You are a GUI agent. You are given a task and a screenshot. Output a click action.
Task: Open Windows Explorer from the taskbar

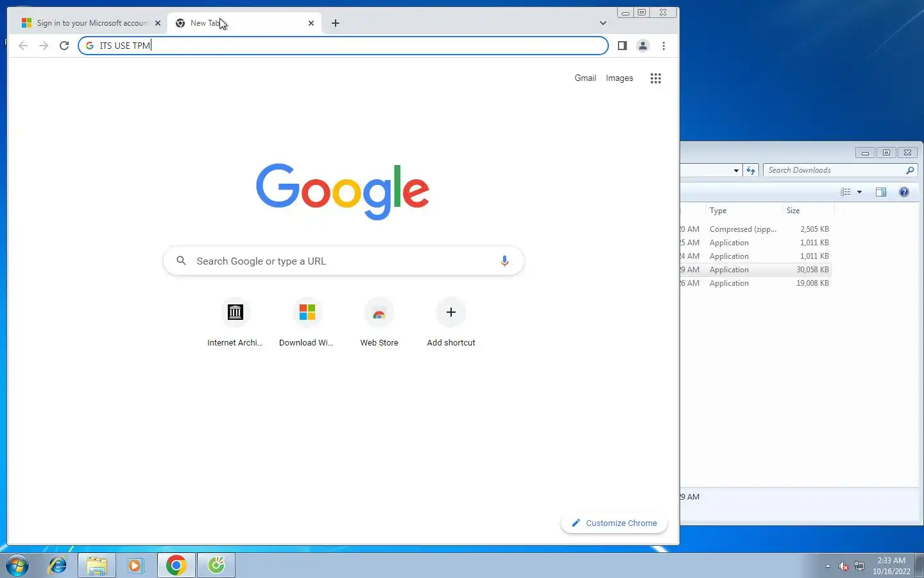pyautogui.click(x=97, y=565)
